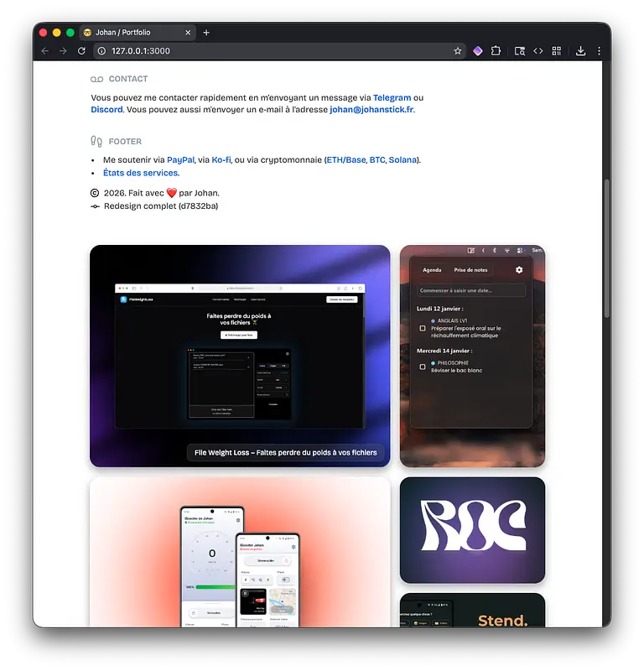Viewport: 644px width, 671px height.
Task: Open a new tab with plus button
Action: click(206, 33)
